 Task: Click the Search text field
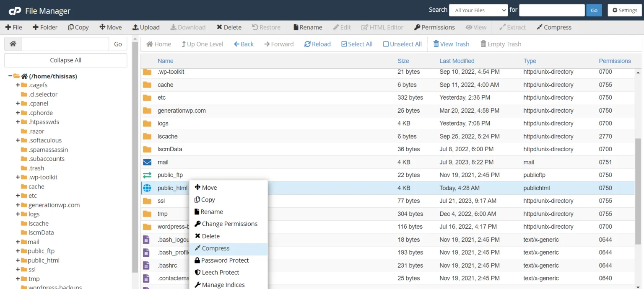[x=551, y=10]
